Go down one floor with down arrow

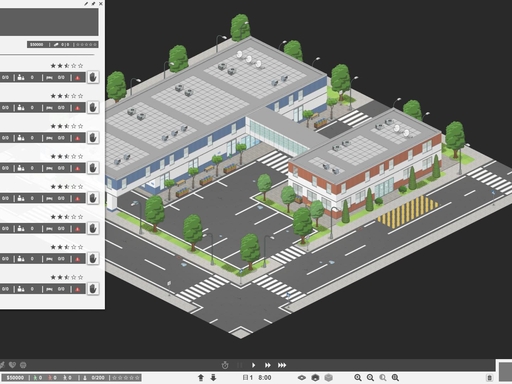(213, 378)
